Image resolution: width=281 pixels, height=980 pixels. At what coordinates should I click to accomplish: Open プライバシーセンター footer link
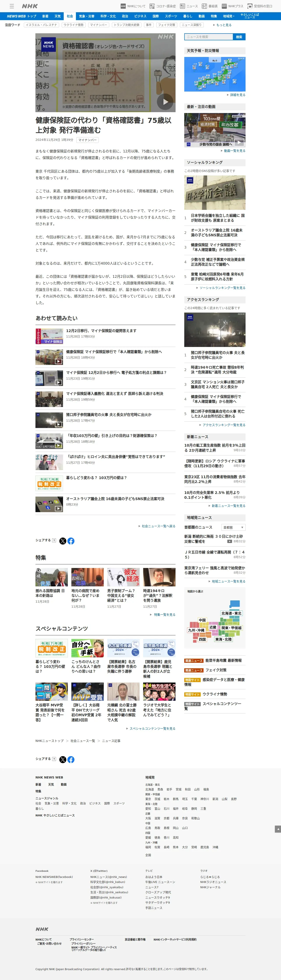81,940
